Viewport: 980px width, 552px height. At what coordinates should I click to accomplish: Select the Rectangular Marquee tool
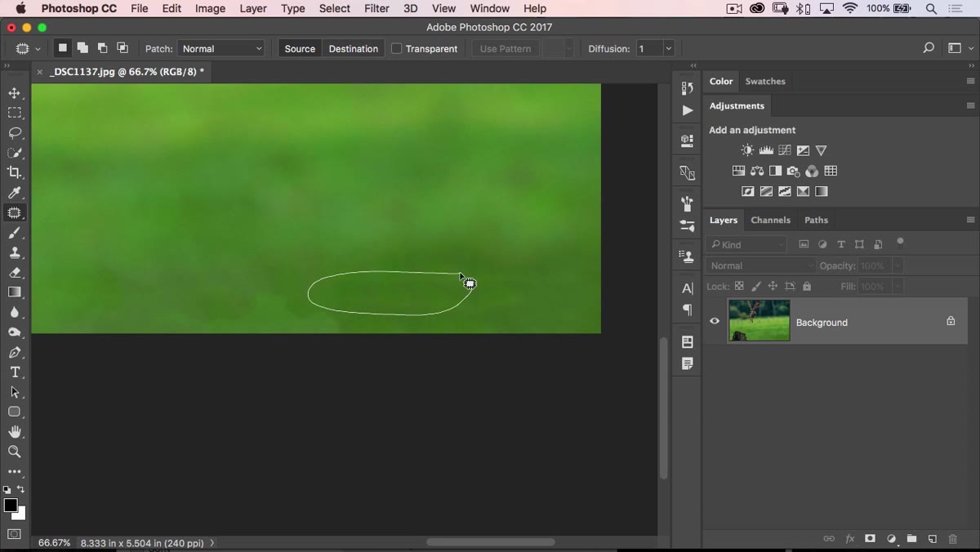pyautogui.click(x=15, y=113)
